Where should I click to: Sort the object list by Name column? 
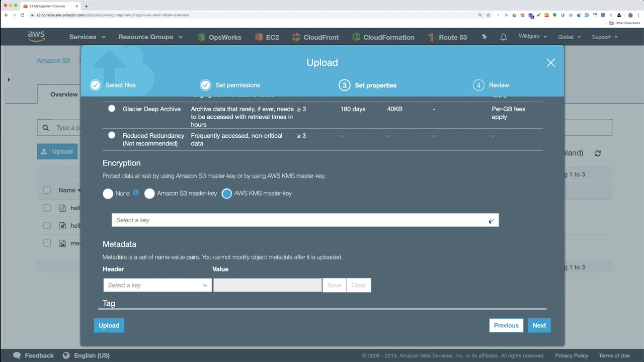click(69, 190)
